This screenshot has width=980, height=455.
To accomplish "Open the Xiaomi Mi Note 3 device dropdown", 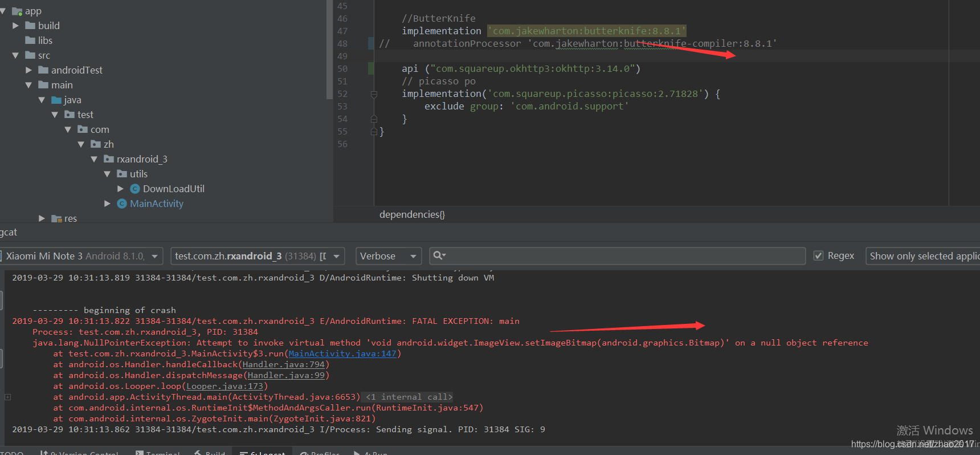I will [81, 256].
